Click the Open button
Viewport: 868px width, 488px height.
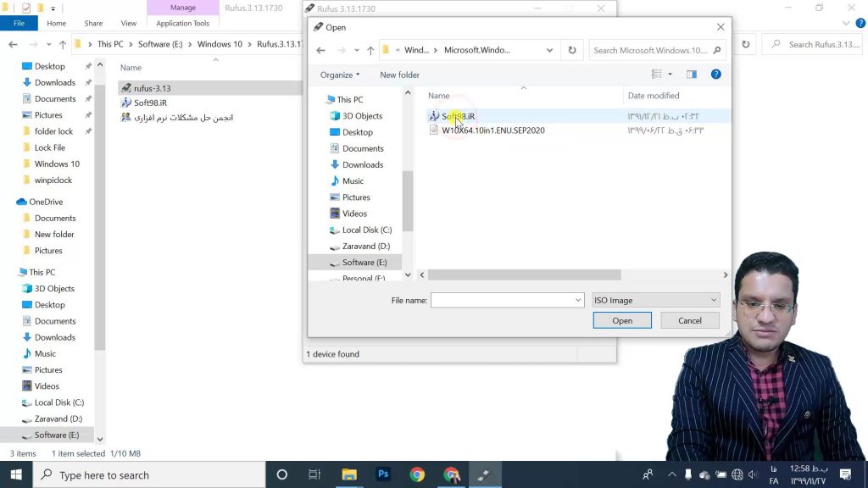coord(622,320)
